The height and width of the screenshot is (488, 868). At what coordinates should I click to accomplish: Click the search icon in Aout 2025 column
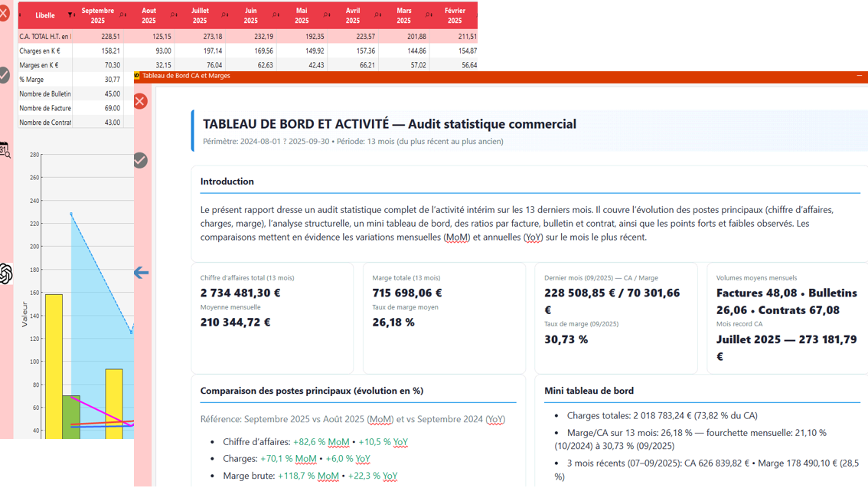[x=173, y=15]
